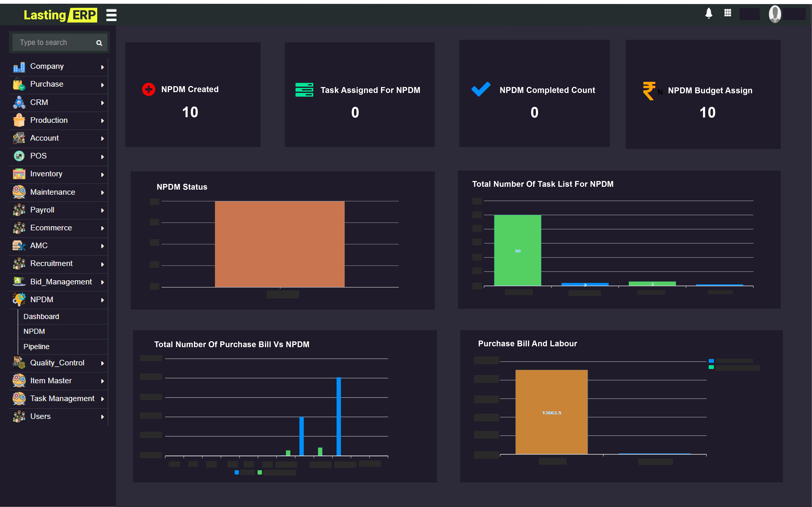Screen dimensions: 812x507
Task: Toggle blue legend swatch in Purchase Bill chart
Action: tap(237, 472)
